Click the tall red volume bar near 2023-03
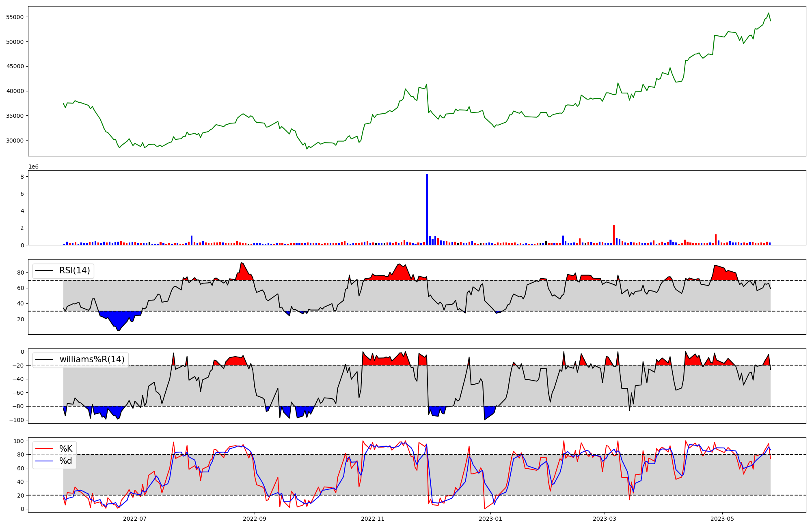812x528 pixels. [614, 235]
